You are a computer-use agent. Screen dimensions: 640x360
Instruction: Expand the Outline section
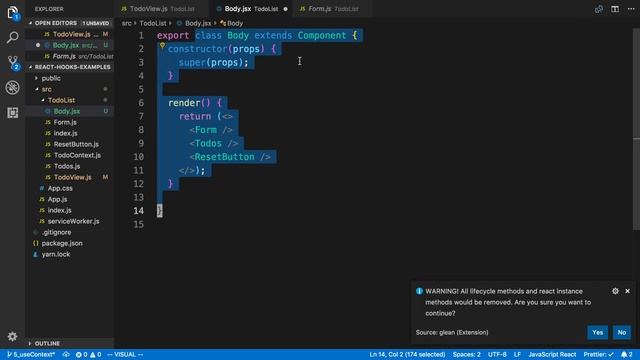47,343
